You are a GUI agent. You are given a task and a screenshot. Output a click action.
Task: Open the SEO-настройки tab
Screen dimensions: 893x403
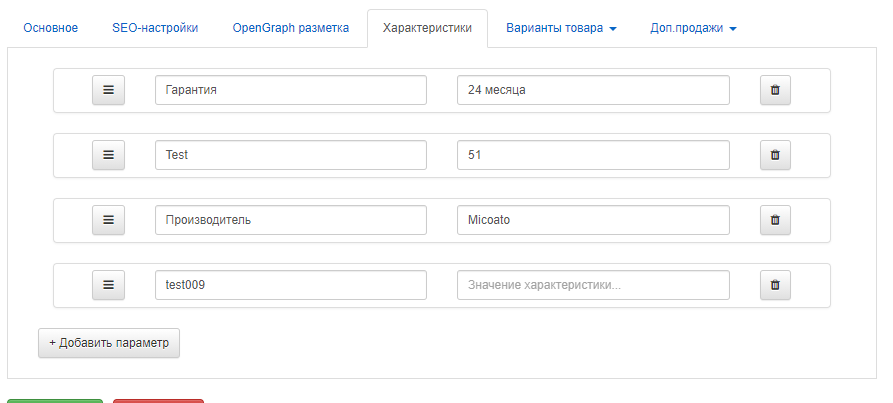click(155, 28)
